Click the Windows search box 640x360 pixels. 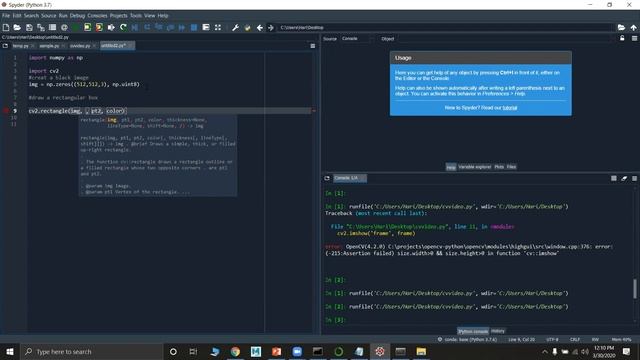coord(93,351)
